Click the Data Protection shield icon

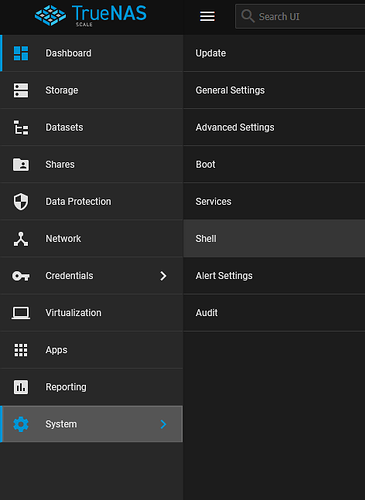coord(21,202)
